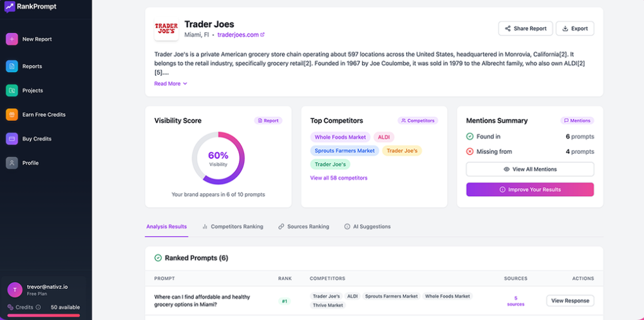
Task: Click the RankPrompt logo icon
Action: [x=9, y=6]
